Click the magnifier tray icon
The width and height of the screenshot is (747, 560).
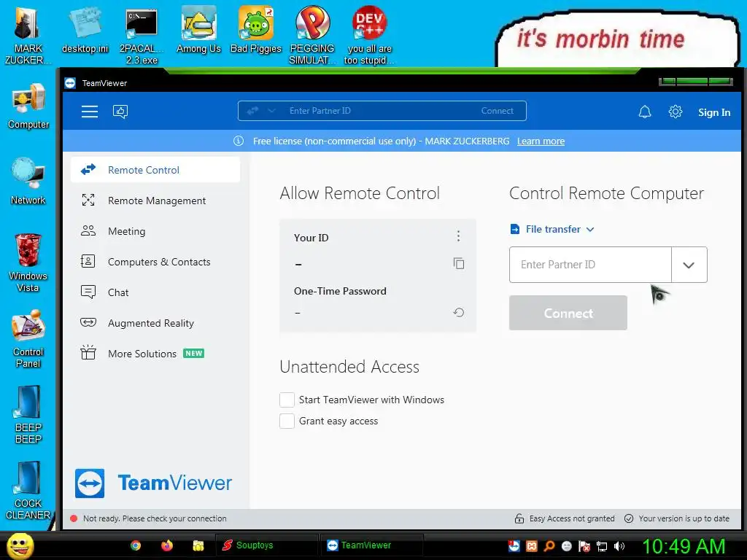[549, 546]
